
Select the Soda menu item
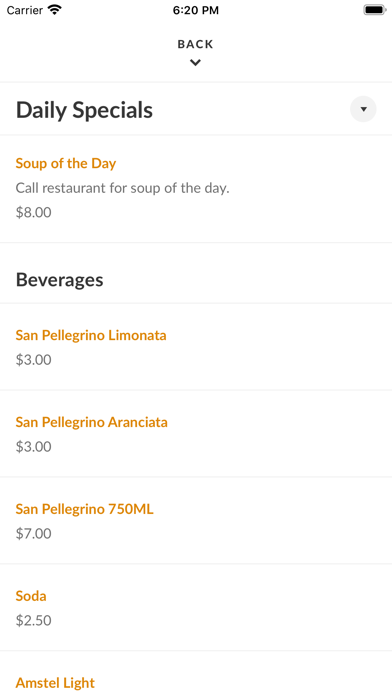click(x=31, y=596)
